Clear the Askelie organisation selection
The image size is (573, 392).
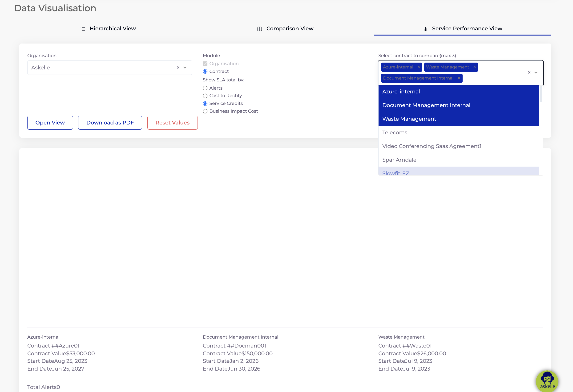[x=178, y=68]
